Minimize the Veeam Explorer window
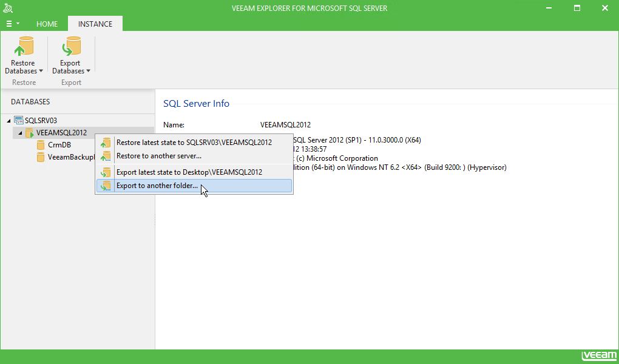The height and width of the screenshot is (364, 619). click(x=550, y=8)
